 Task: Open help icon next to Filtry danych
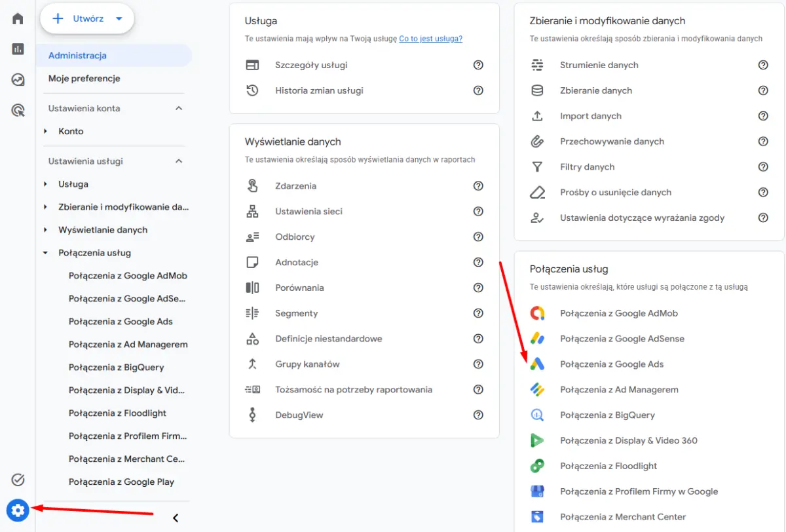(763, 167)
